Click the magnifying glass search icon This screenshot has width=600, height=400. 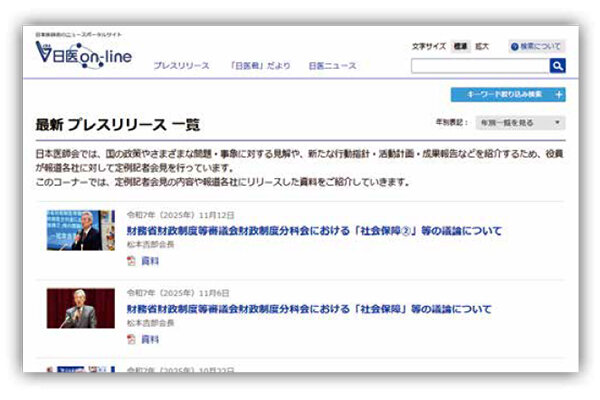coord(557,66)
